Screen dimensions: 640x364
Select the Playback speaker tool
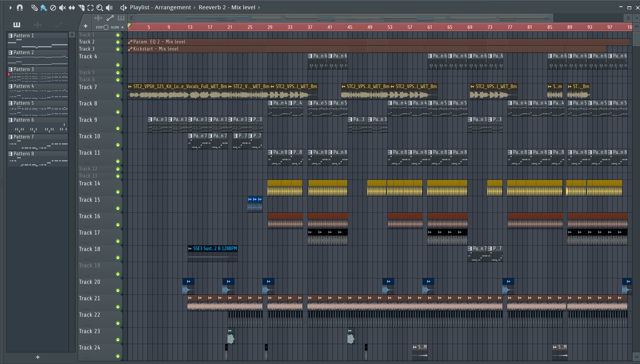point(109,8)
